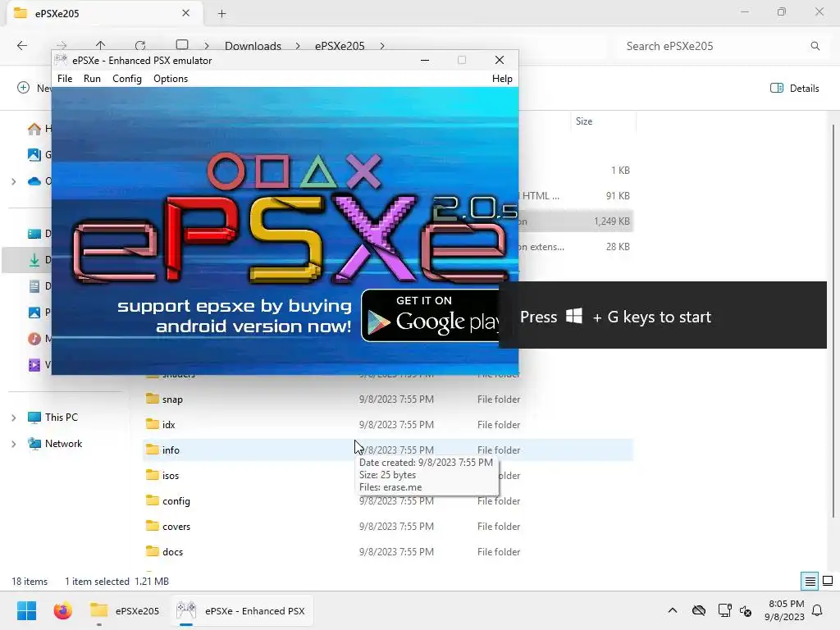Click the 1,249 KB size cell

[612, 221]
